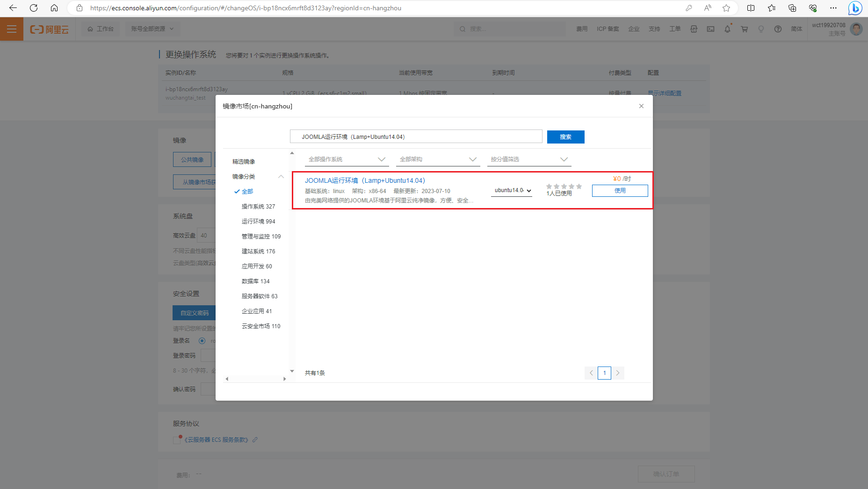Rate the image using the star rating
The width and height of the screenshot is (868, 489).
pyautogui.click(x=564, y=186)
